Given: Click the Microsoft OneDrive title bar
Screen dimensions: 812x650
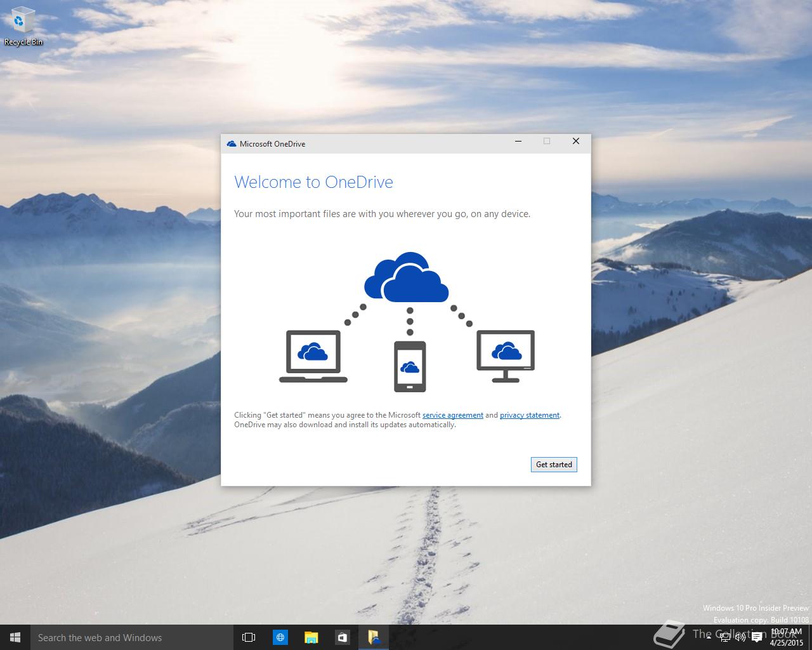Looking at the screenshot, I should point(381,143).
